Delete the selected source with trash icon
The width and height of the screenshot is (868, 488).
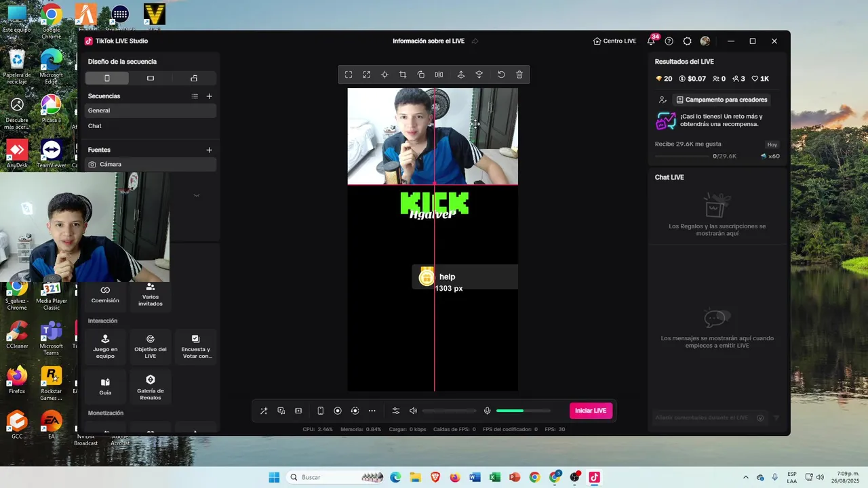[519, 75]
